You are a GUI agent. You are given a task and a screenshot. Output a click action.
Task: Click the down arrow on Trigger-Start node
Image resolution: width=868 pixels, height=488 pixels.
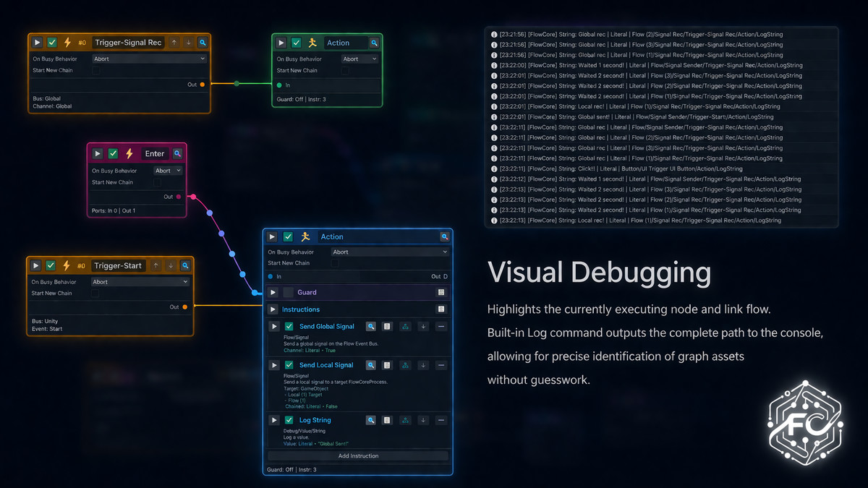171,265
